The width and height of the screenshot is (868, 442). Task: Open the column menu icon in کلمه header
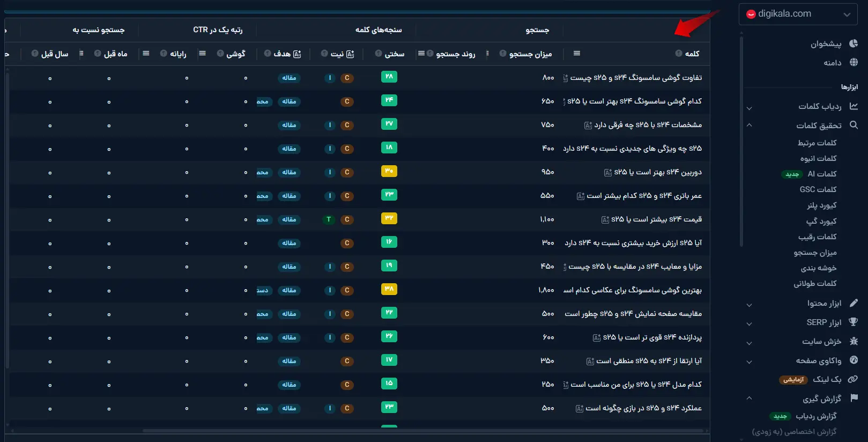pyautogui.click(x=577, y=53)
